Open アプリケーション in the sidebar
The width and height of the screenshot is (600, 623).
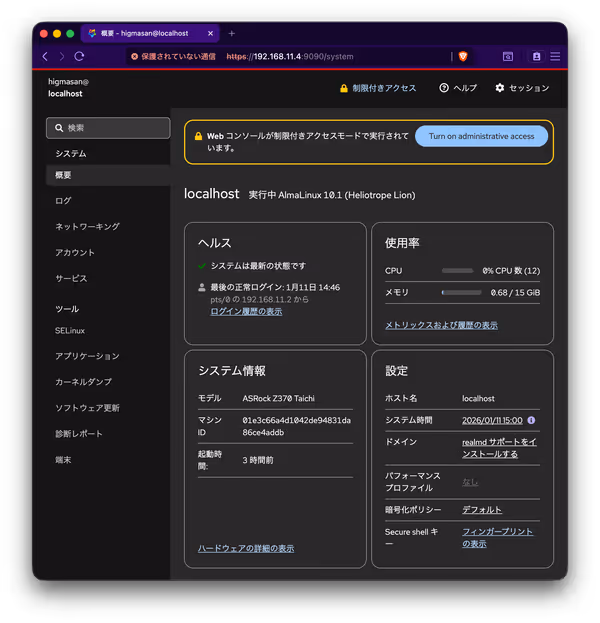click(x=87, y=356)
